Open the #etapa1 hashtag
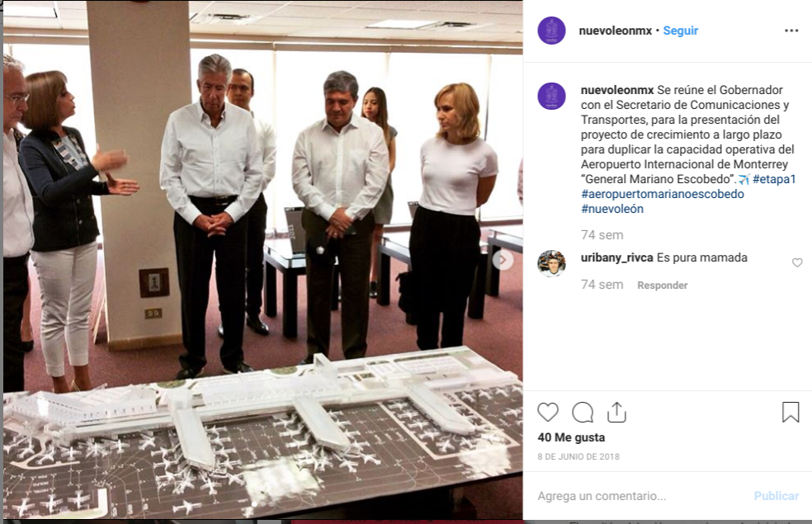812x524 pixels. pos(774,179)
